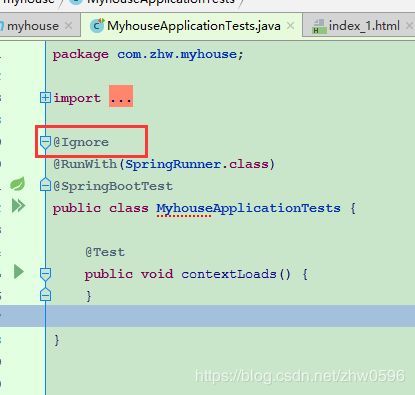The height and width of the screenshot is (395, 415).
Task: Click the contextLoads method name
Action: [x=229, y=274]
